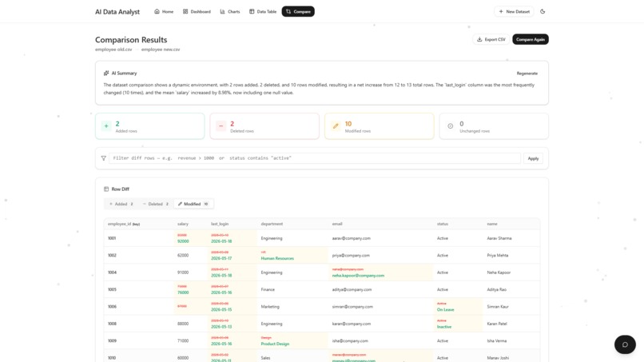The width and height of the screenshot is (644, 362).
Task: Click the Unchanged rows circle icon
Action: point(450,126)
